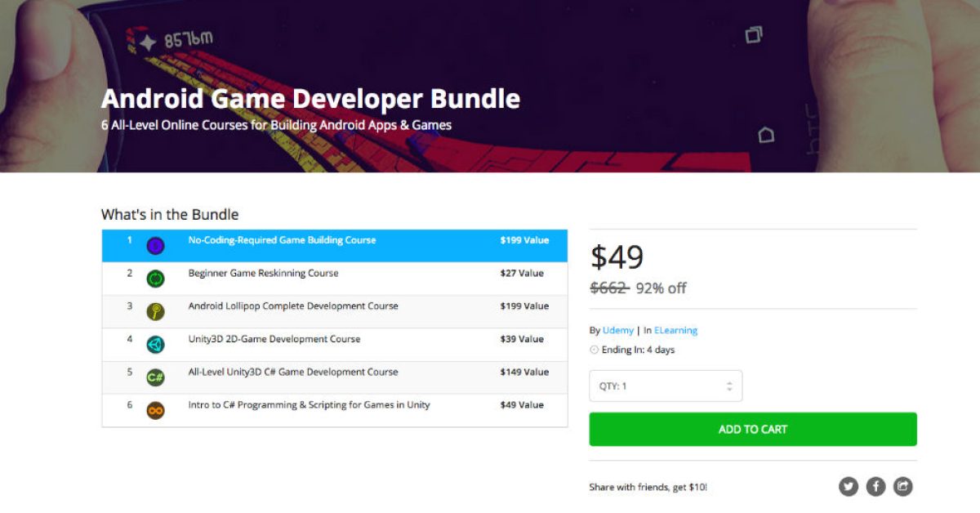This screenshot has width=980, height=513.
Task: Open the ELearning category link
Action: 675,331
